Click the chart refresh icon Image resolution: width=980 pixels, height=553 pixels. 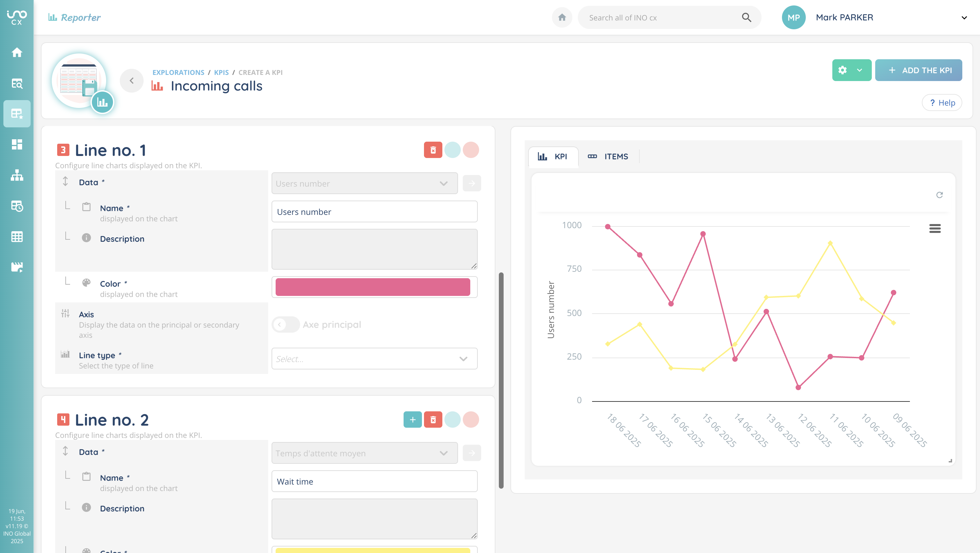(x=939, y=195)
